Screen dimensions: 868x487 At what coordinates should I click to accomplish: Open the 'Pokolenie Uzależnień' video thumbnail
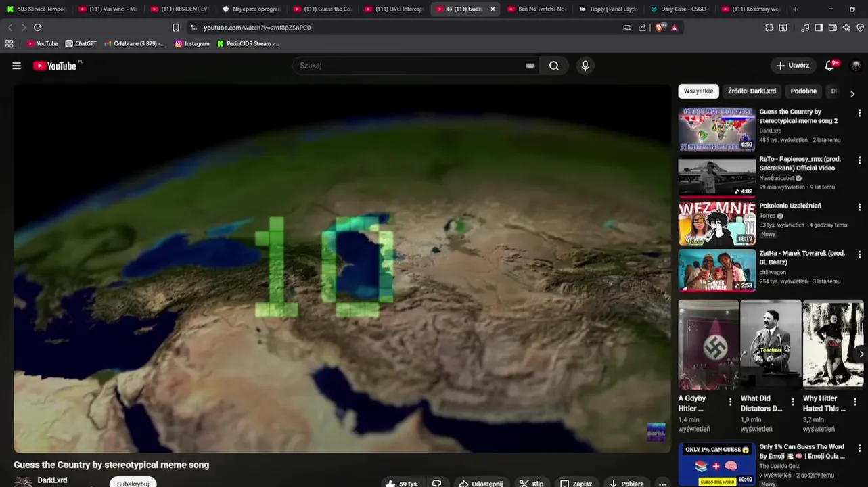pyautogui.click(x=716, y=223)
